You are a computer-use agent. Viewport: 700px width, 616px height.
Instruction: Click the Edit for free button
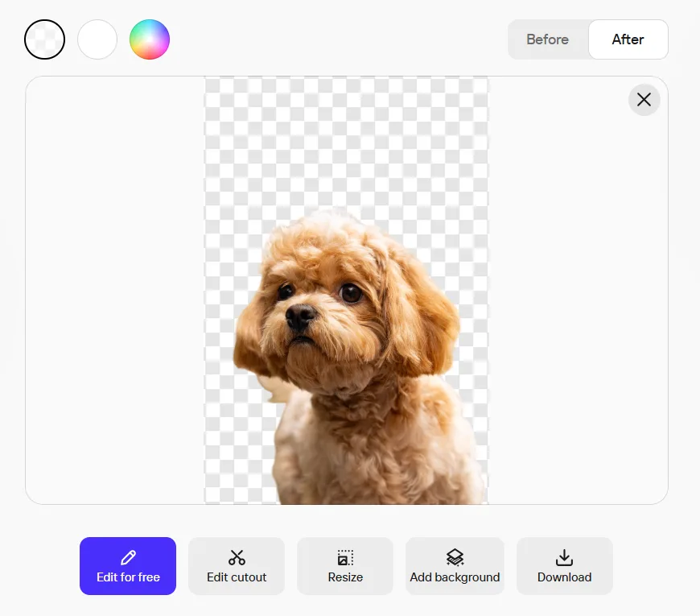(x=128, y=566)
